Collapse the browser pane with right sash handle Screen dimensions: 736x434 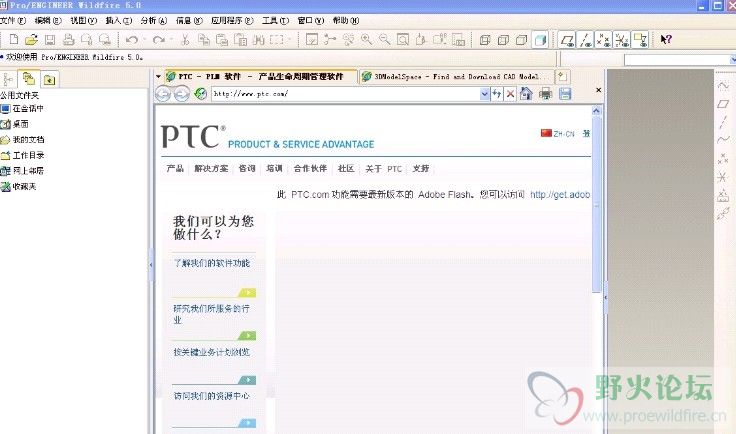coord(606,297)
